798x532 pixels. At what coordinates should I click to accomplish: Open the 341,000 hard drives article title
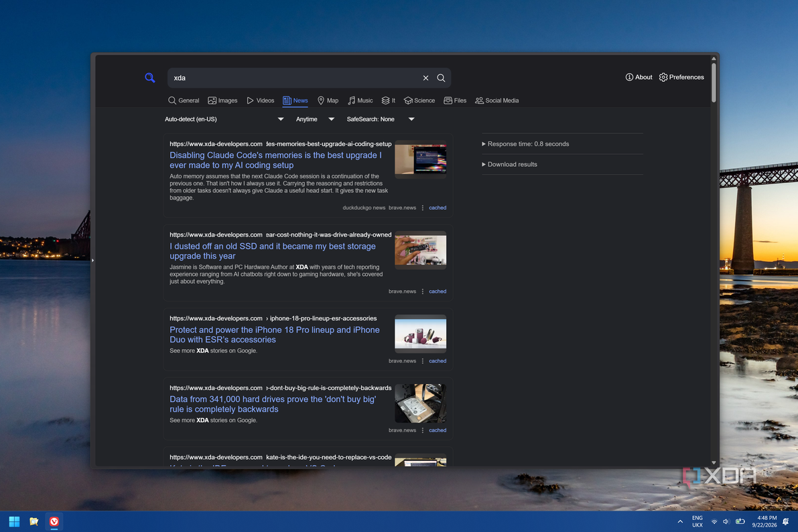click(x=273, y=404)
